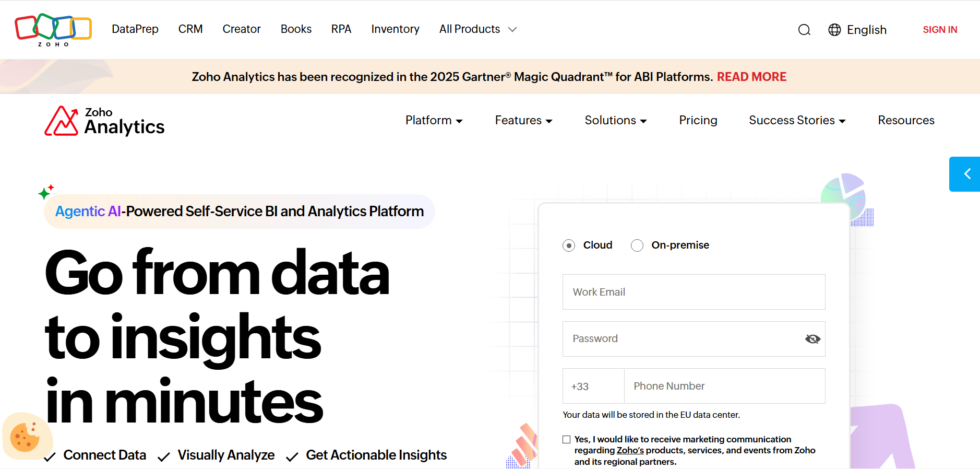The width and height of the screenshot is (980, 469).
Task: Click READ MORE in the Gartner banner
Action: (751, 77)
